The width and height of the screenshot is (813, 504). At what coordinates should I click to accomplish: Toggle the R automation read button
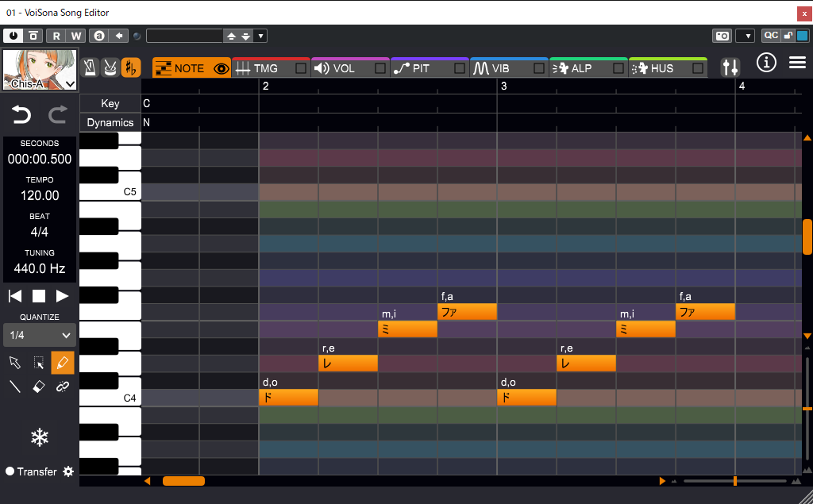(x=56, y=36)
